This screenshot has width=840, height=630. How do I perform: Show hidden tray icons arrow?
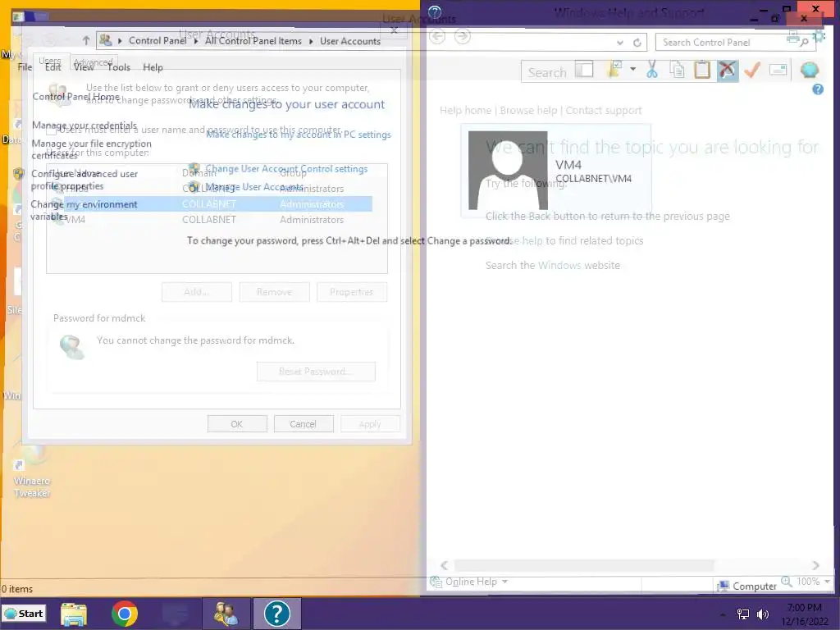723,615
